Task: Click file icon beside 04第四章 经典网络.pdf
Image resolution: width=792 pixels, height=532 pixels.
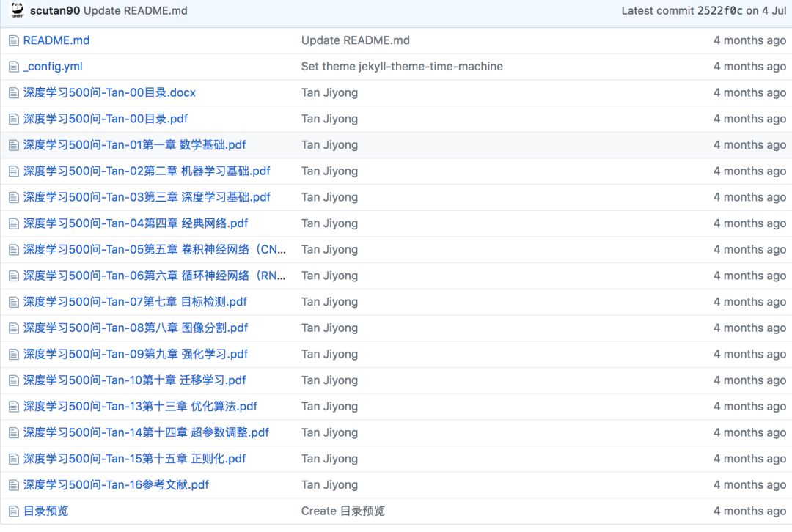Action: [x=14, y=224]
